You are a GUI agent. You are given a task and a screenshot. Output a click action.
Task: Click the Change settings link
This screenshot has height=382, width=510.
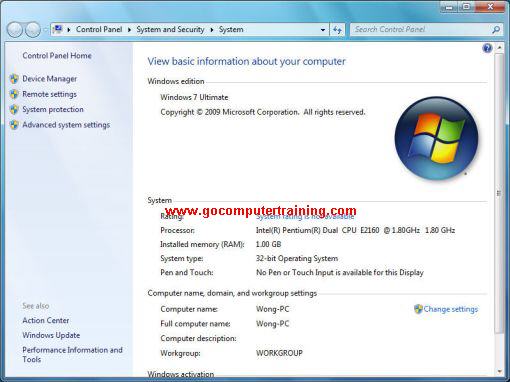point(451,309)
